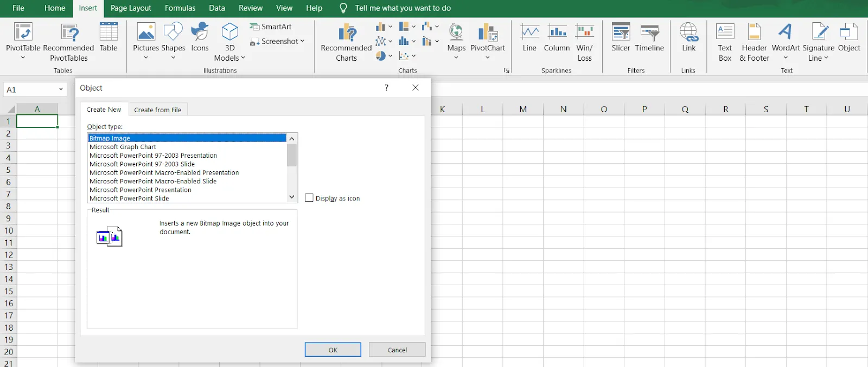Image resolution: width=868 pixels, height=367 pixels.
Task: Insert WordArt text
Action: pos(786,41)
